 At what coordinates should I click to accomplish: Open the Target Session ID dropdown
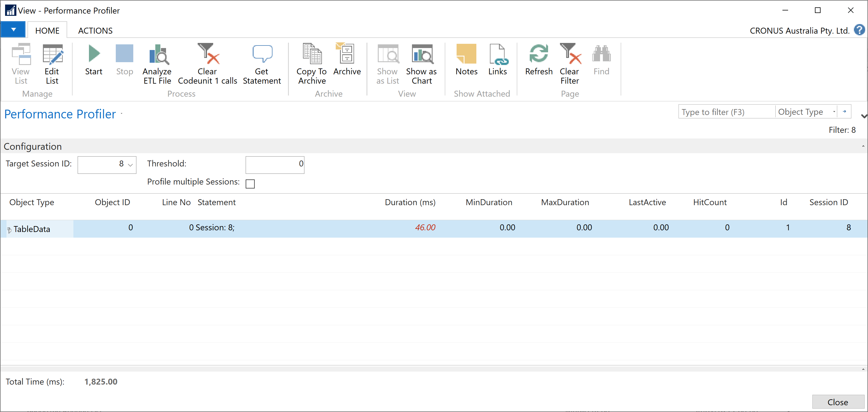click(130, 165)
